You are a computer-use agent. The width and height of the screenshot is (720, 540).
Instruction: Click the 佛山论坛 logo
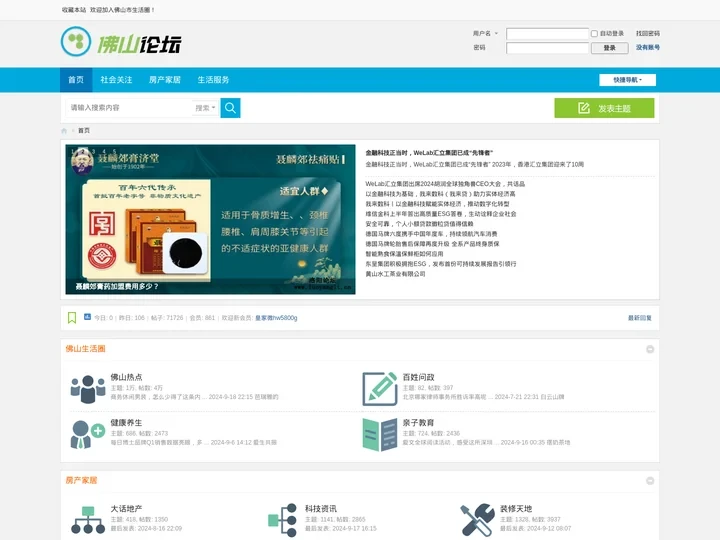point(121,42)
